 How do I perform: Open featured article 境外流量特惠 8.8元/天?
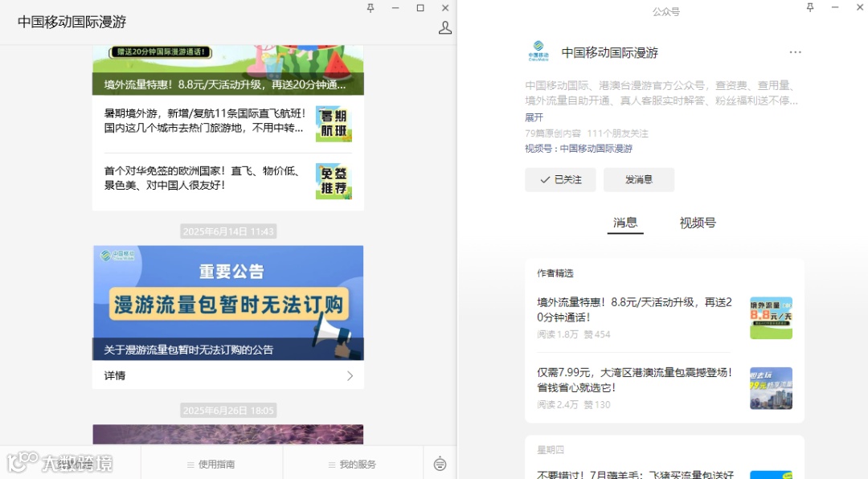634,309
